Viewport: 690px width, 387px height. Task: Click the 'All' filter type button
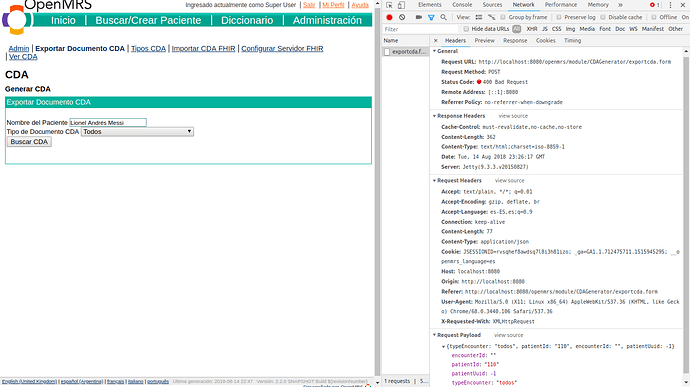pyautogui.click(x=517, y=29)
